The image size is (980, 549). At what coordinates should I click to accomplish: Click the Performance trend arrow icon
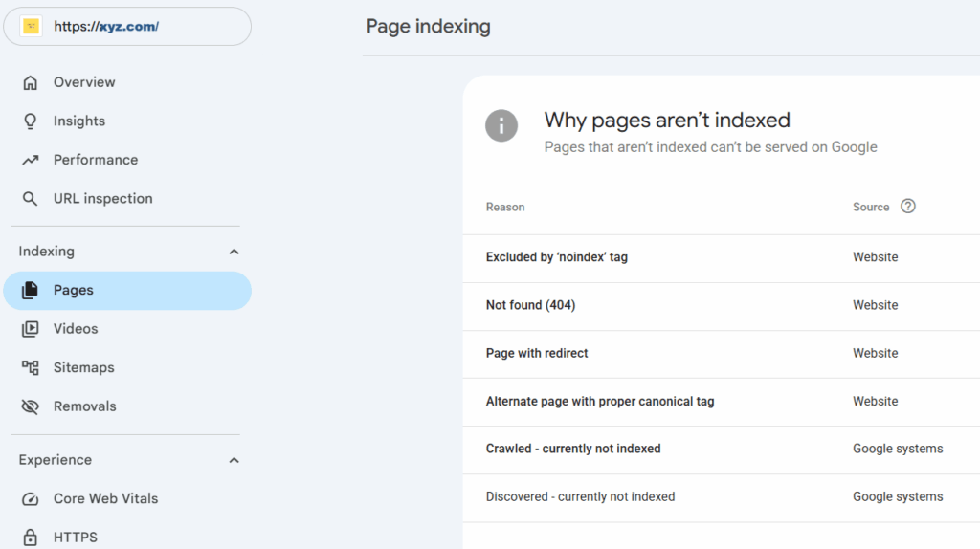pos(30,160)
